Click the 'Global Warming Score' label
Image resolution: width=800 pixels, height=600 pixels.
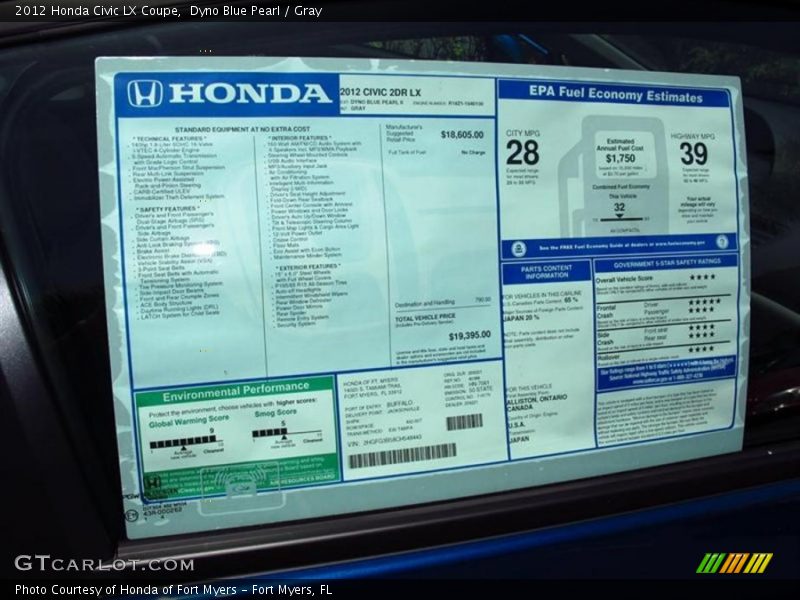click(x=189, y=421)
